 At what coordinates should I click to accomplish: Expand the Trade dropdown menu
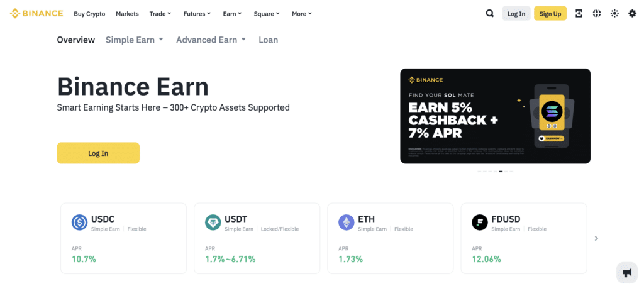[x=160, y=14]
